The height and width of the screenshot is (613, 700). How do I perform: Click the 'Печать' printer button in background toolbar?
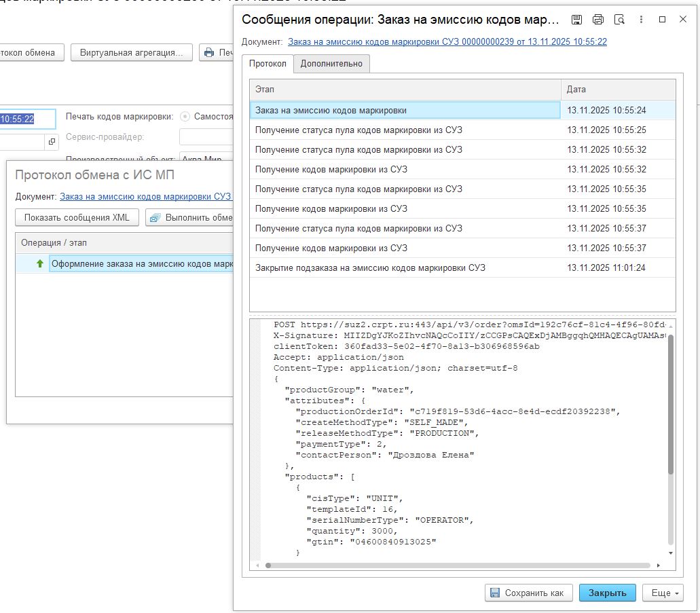(217, 52)
